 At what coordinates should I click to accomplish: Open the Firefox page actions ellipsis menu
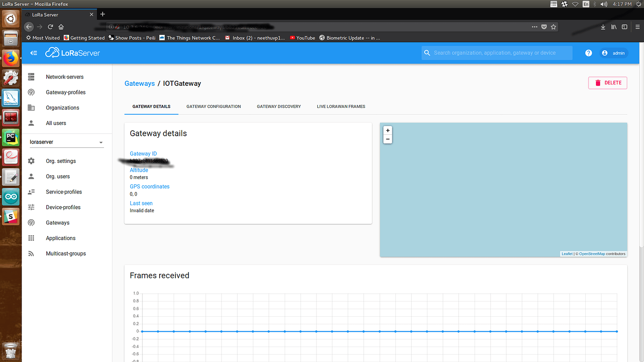coord(534,27)
